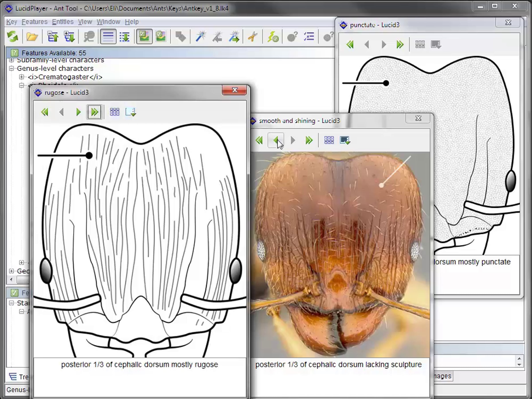The width and height of the screenshot is (532, 399).
Task: Click the Collapse tree toolbar icon
Action: coord(53,37)
